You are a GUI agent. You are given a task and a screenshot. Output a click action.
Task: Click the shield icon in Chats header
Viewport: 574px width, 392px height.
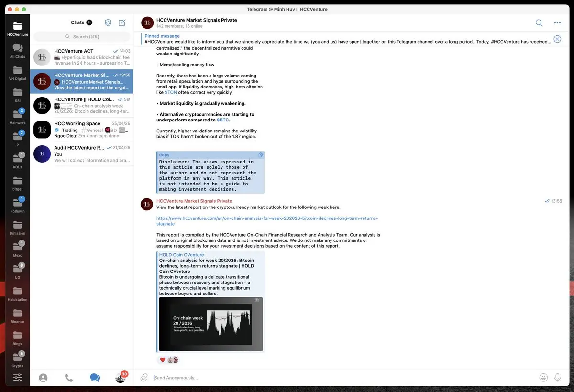click(x=108, y=22)
